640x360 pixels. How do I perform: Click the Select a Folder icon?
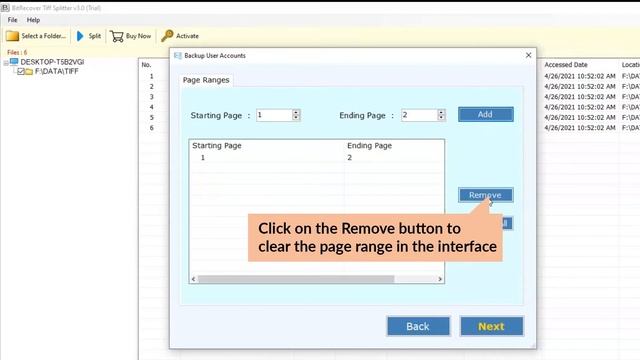click(x=12, y=36)
